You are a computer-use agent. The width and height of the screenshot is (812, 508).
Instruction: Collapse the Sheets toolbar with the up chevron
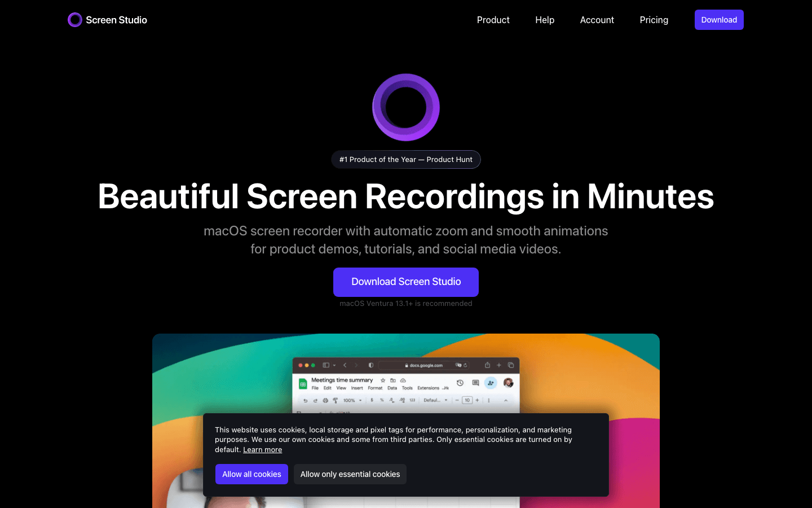click(506, 400)
